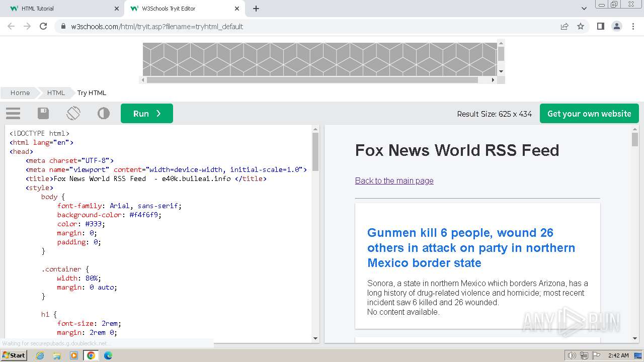Select the W3Schools Tryit Editor tab
This screenshot has height=362, width=644.
coord(184,9)
